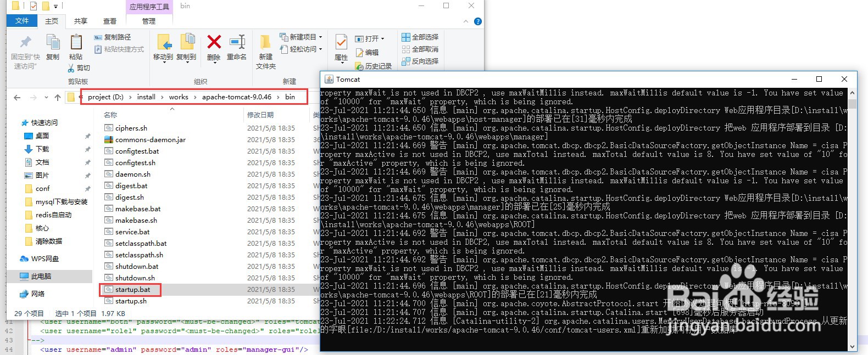Click Paste shortcut option

click(119, 49)
